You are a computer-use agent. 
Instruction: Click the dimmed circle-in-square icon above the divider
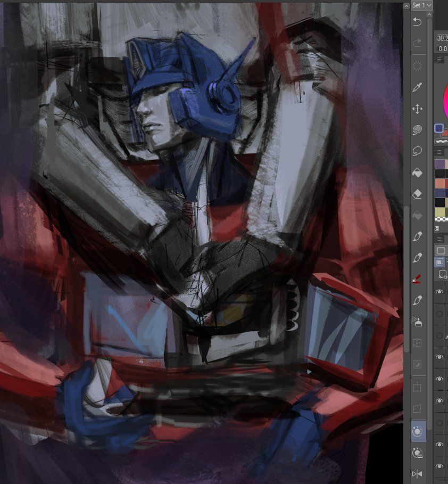(417, 364)
